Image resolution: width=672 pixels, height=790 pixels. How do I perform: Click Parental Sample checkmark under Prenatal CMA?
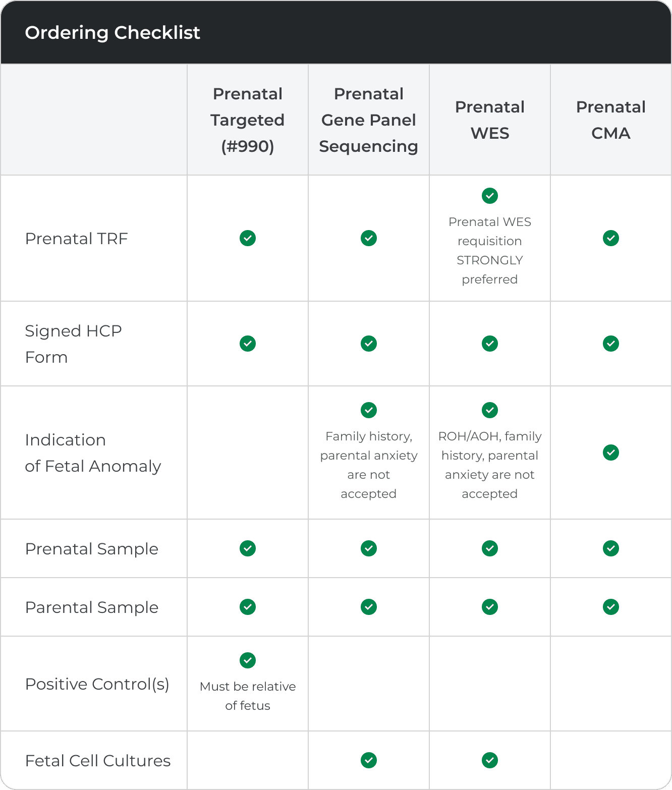point(611,607)
